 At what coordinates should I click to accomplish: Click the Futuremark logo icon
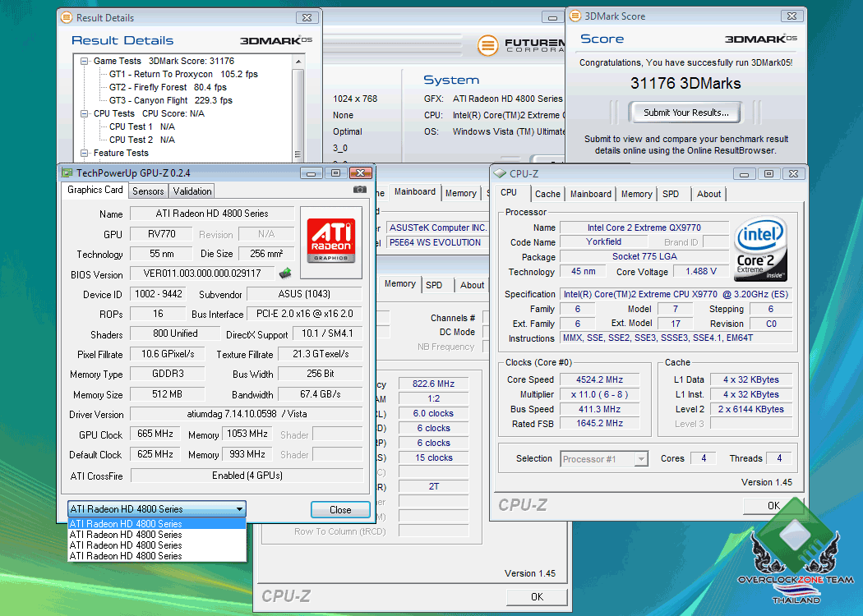pyautogui.click(x=487, y=45)
